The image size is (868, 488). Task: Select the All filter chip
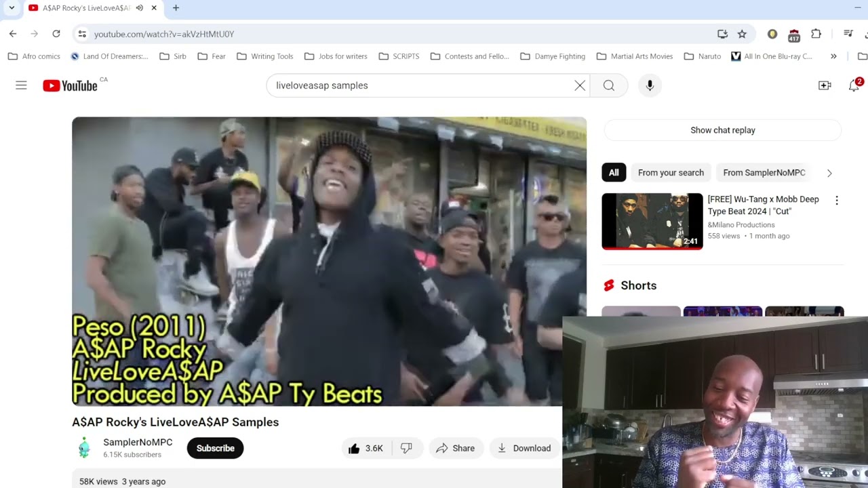point(614,173)
